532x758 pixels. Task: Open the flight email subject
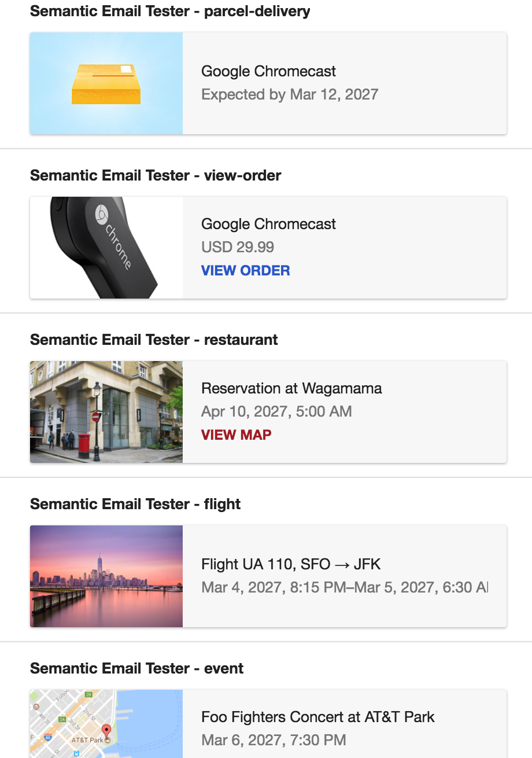pos(135,504)
